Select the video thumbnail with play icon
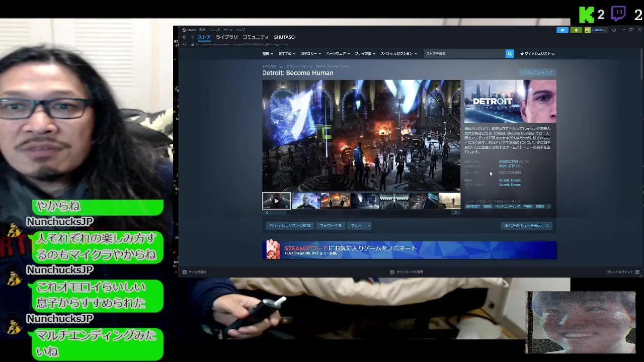Screen dimensions: 644x362 click(276, 201)
